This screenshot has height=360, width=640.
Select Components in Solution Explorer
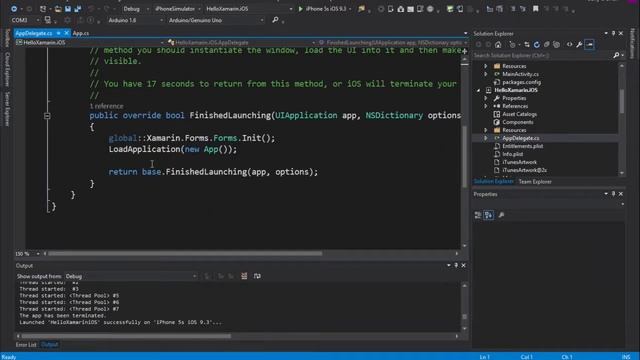(518, 122)
